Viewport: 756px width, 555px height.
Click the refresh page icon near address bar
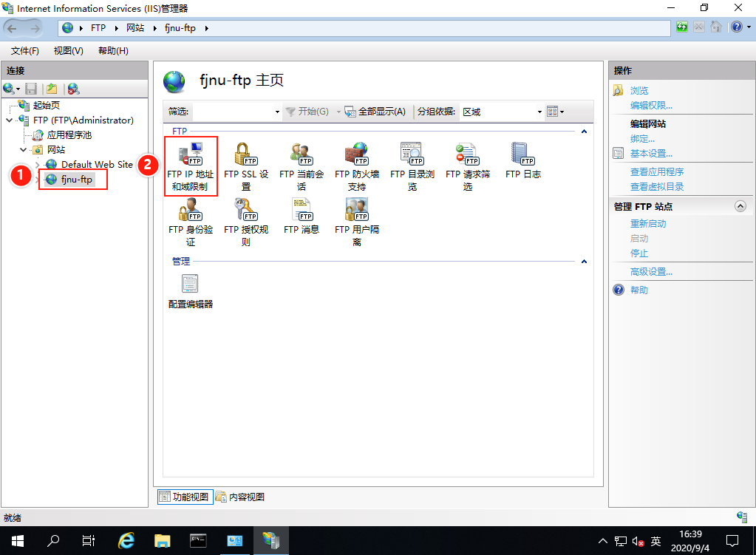(x=682, y=27)
